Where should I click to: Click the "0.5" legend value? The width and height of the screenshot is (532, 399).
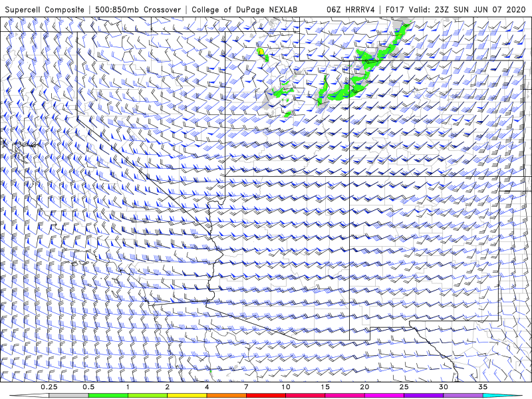pos(88,387)
